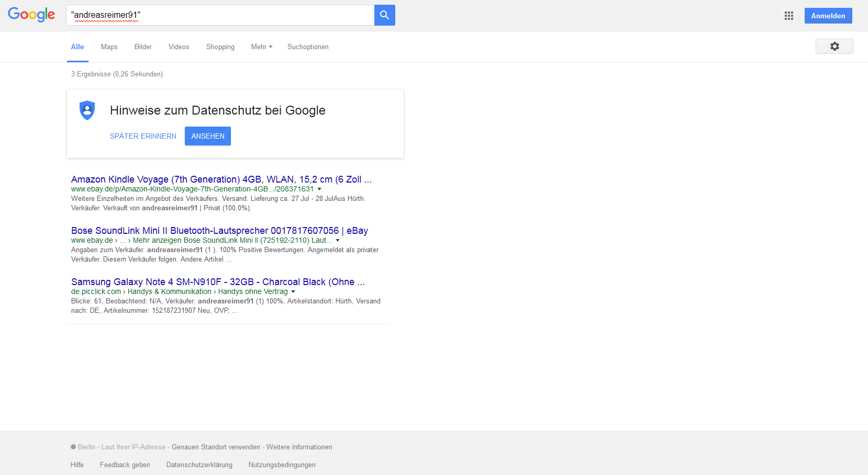Expand arrow beside Bose SoundLink URL

pos(338,241)
